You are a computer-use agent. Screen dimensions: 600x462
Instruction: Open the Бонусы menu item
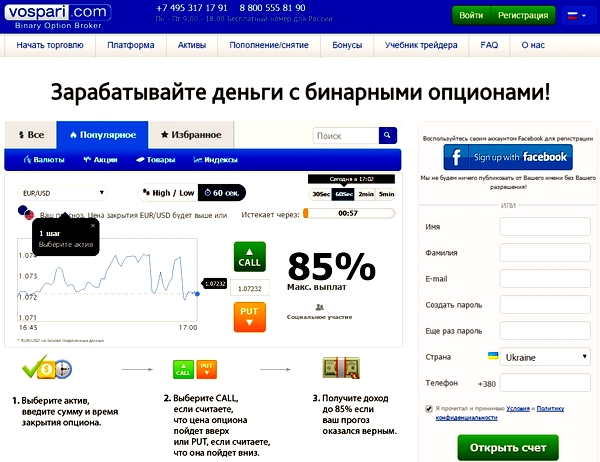347,46
